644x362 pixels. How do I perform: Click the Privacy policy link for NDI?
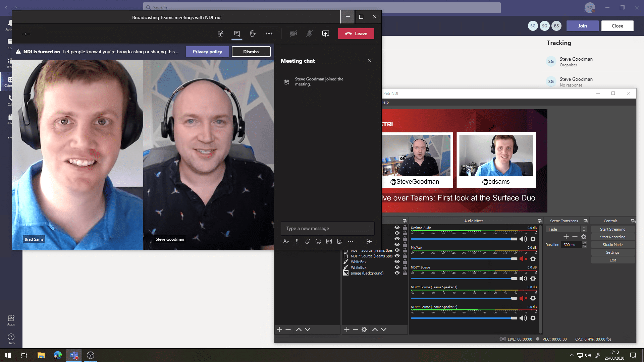[207, 52]
